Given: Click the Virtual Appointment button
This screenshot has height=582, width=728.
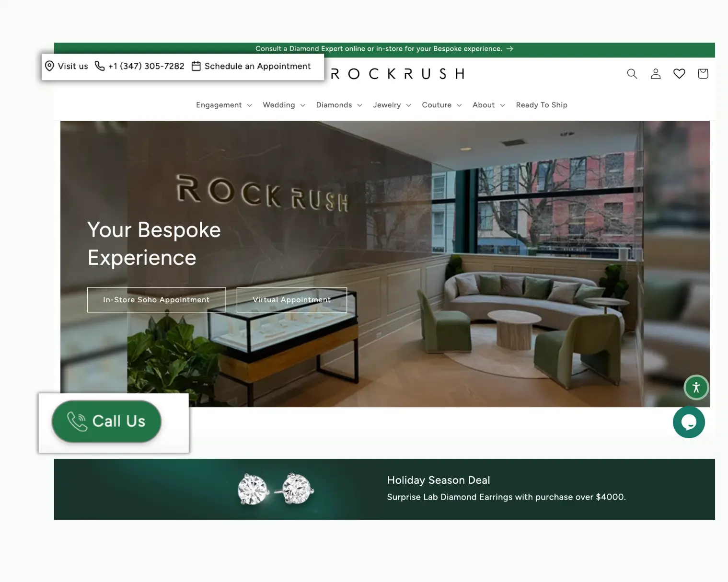Looking at the screenshot, I should click(291, 299).
